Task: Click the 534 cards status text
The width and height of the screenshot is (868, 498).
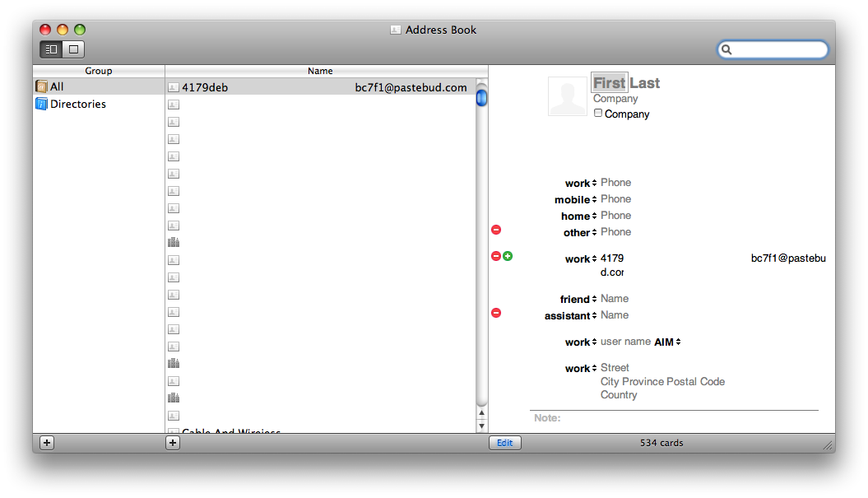Action: click(661, 443)
